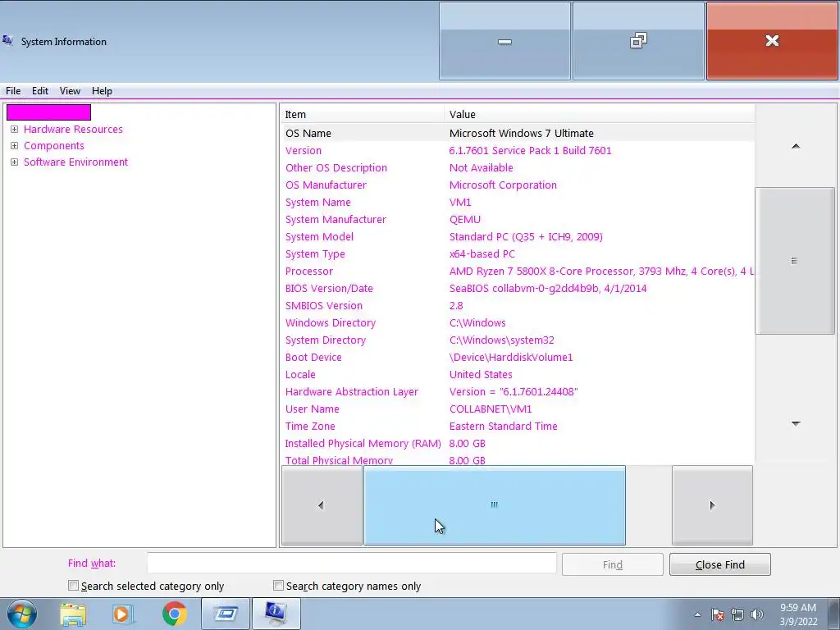Viewport: 840px width, 630px height.
Task: Open the Action Center flag icon
Action: tap(718, 614)
